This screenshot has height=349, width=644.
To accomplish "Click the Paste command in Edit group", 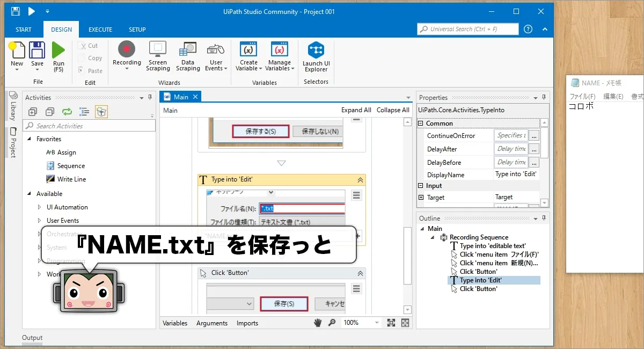I will [90, 70].
